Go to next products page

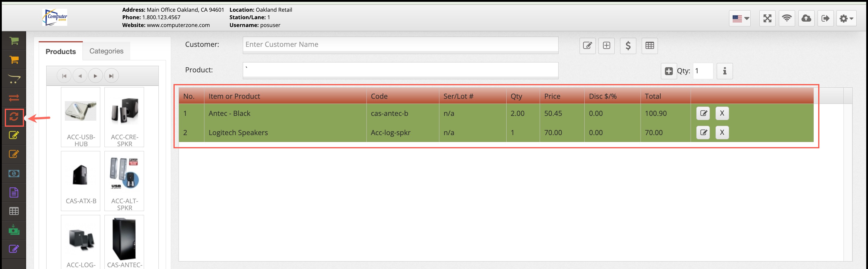[x=95, y=76]
